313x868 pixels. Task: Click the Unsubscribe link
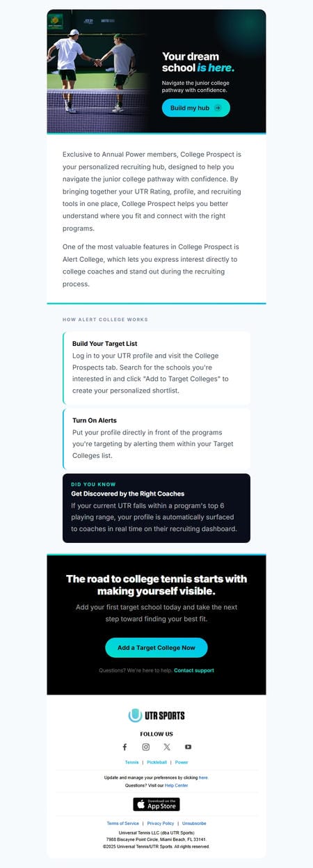[x=194, y=823]
